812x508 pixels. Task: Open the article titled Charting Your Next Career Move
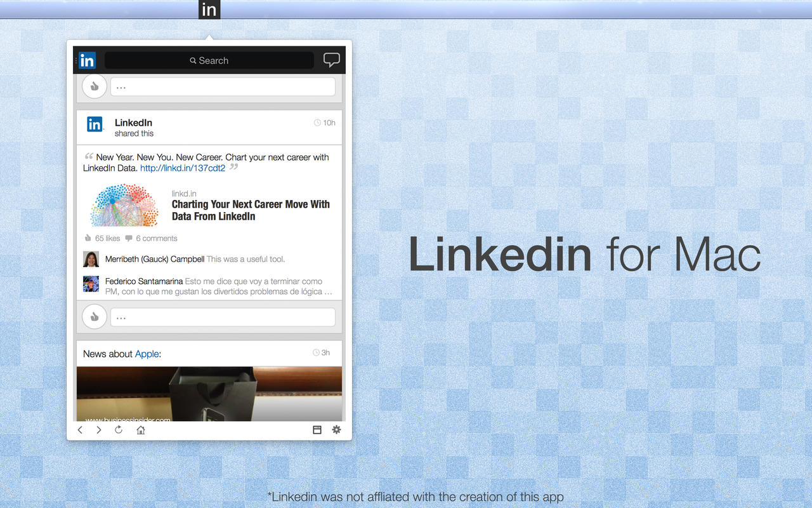[x=251, y=210]
